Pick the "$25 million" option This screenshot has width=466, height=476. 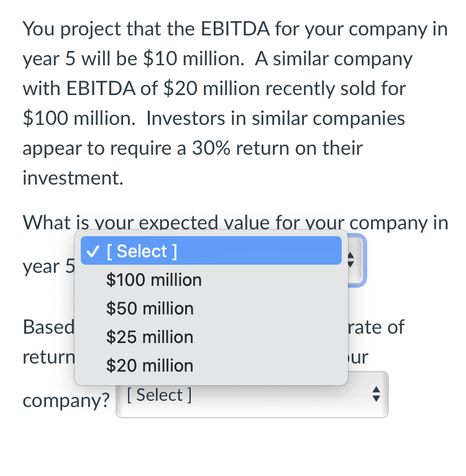[x=150, y=337]
